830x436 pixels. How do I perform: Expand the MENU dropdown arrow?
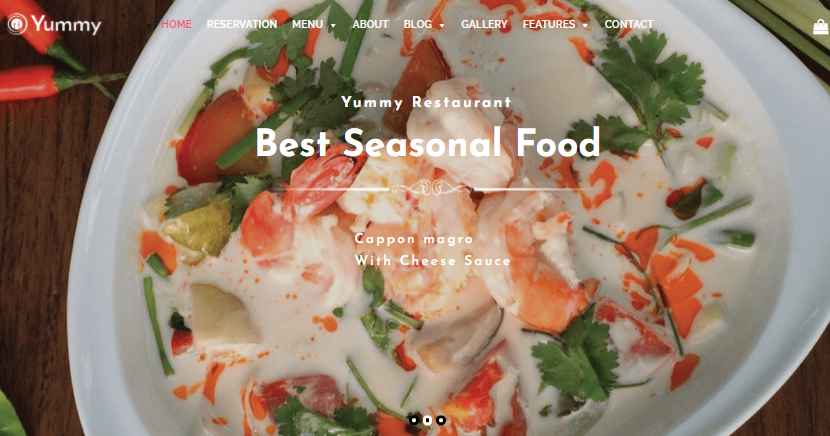(333, 25)
